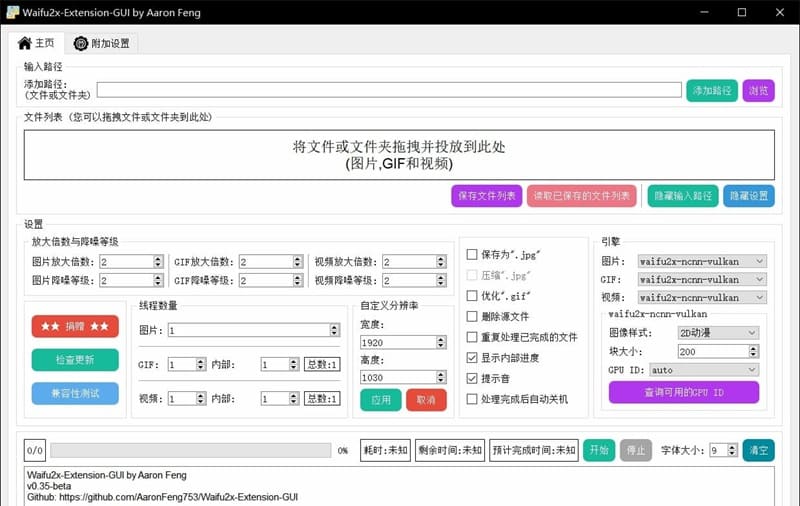Viewport: 800px width, 506px height.
Task: Click the 总数:1 label in the 视频 row
Action: tap(322, 398)
